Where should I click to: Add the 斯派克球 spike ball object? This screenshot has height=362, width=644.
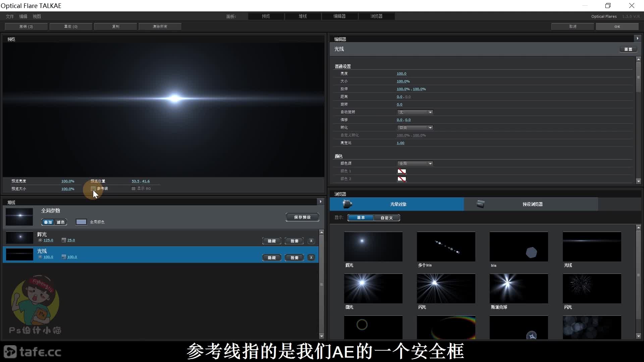pyautogui.click(x=519, y=288)
